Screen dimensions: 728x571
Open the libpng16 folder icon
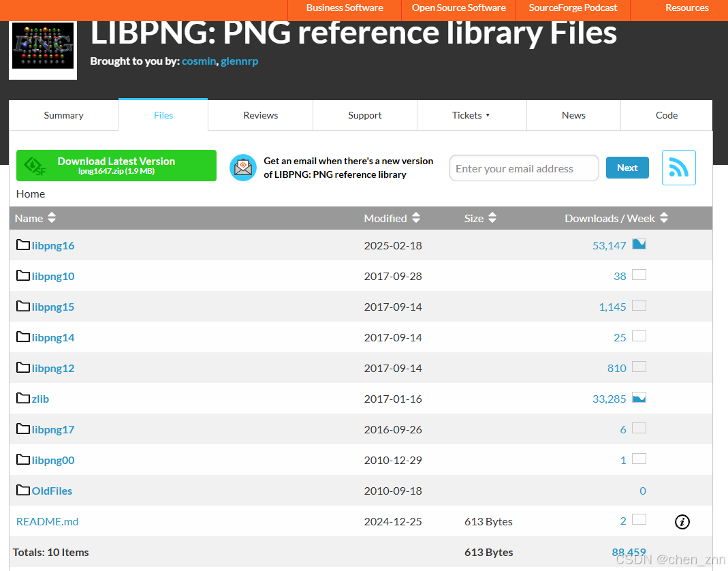click(x=21, y=245)
